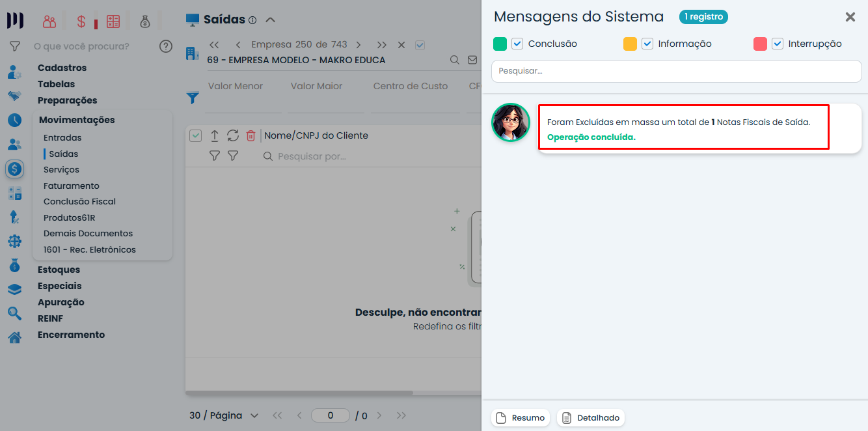Delete selected notes with red trash icon
868x431 pixels.
[x=251, y=136]
